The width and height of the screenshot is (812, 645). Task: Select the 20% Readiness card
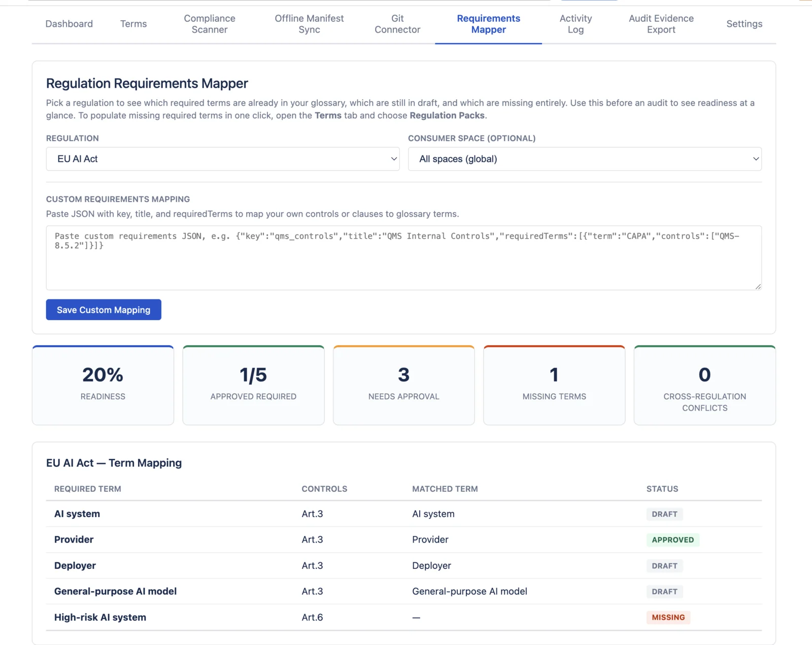(103, 385)
